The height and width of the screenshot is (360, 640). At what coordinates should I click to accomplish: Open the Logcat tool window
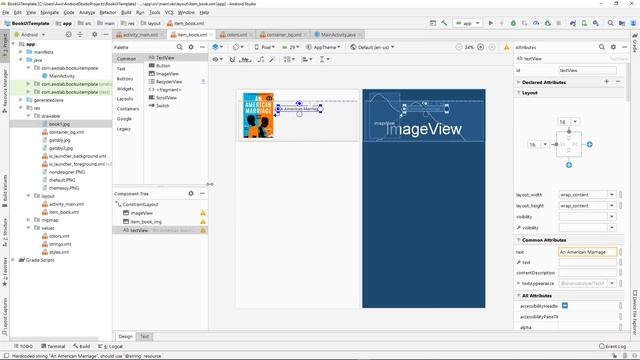pyautogui.click(x=110, y=346)
